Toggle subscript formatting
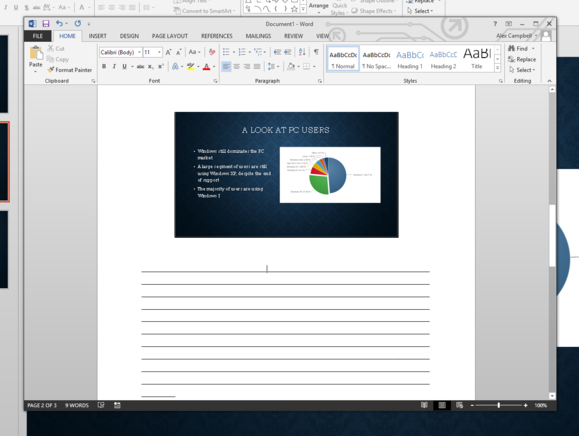The height and width of the screenshot is (436, 579). [151, 66]
